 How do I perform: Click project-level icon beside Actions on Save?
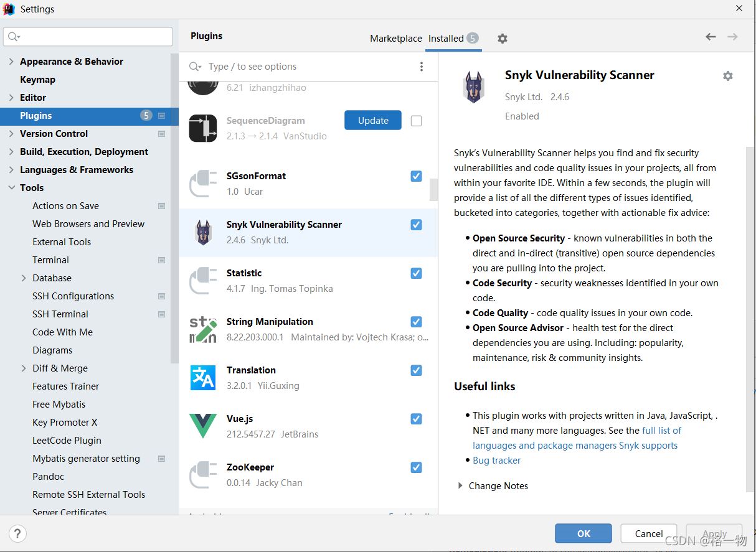(162, 206)
